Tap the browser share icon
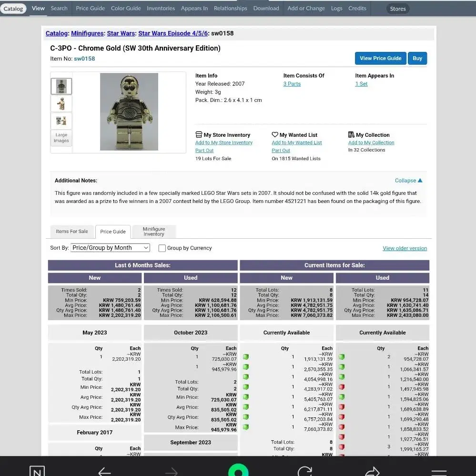 [372, 471]
